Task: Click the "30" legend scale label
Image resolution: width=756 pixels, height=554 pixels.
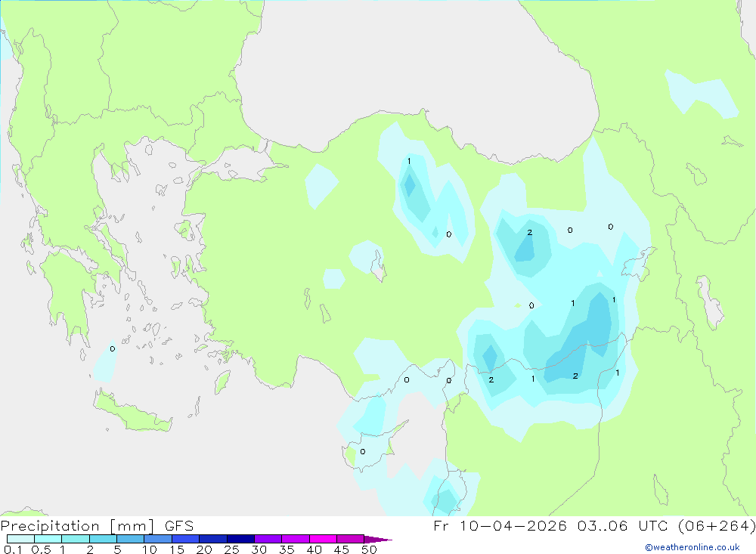Action: (259, 549)
